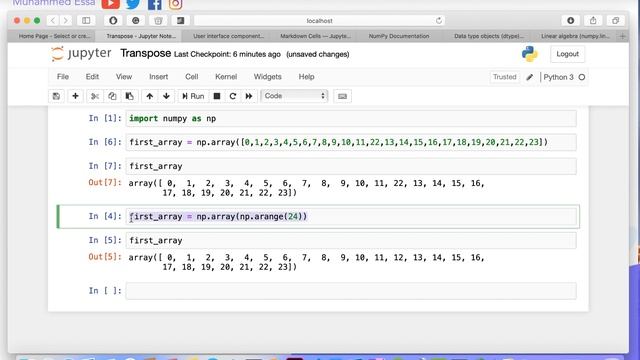Open the Edit menu
Viewport: 640px width, 360px height.
point(92,77)
